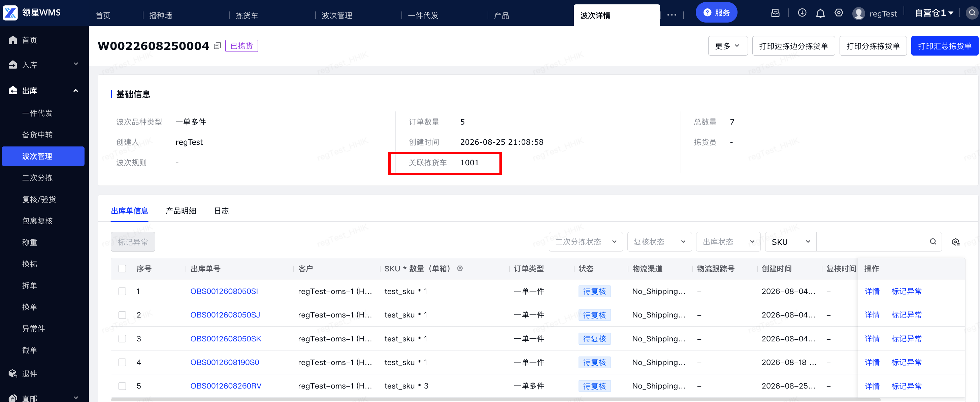Check the select-all header checkbox

coord(122,269)
